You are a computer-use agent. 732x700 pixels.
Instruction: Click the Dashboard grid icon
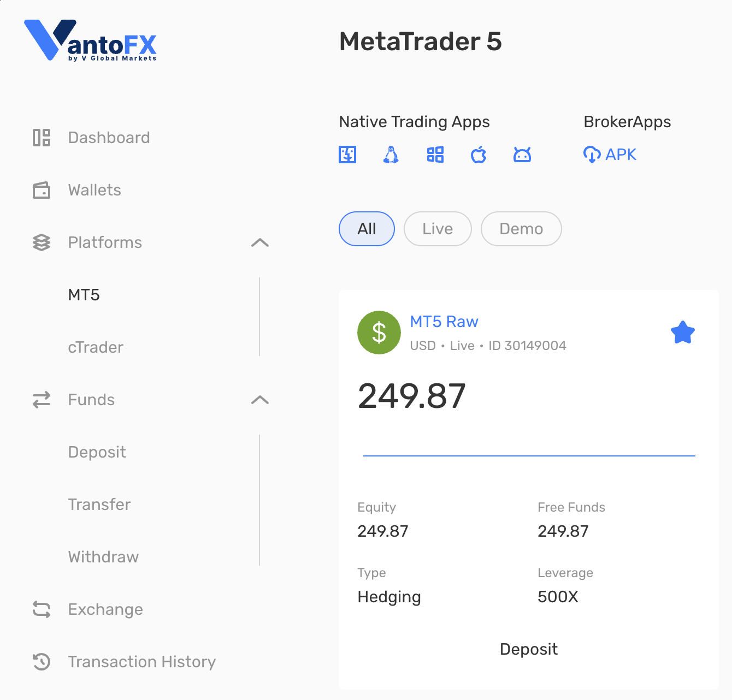[x=42, y=138]
